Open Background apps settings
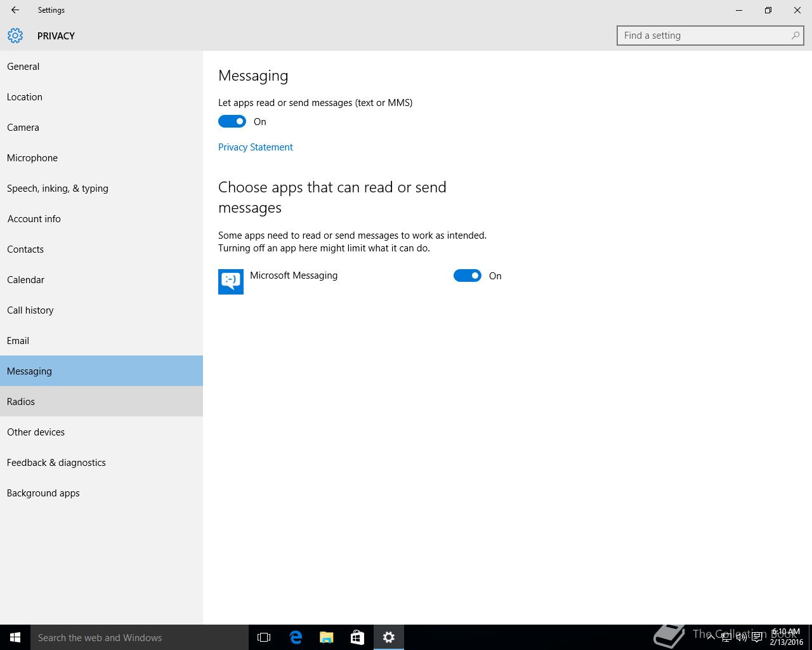This screenshot has height=650, width=812. (x=101, y=493)
